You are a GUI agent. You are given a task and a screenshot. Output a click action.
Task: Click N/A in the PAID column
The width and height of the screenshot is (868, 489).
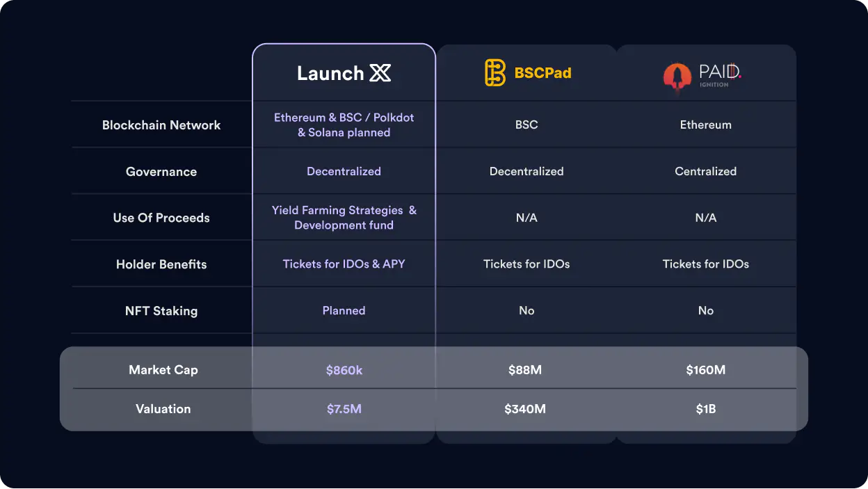(706, 218)
